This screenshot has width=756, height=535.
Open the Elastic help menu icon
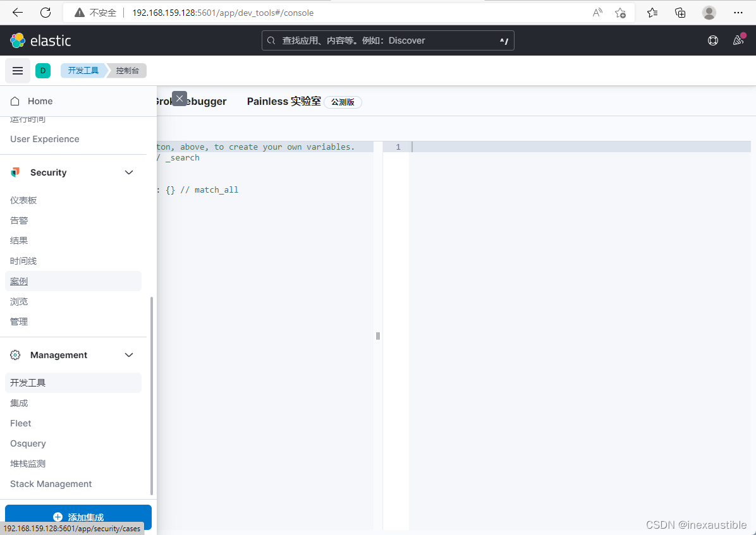712,40
